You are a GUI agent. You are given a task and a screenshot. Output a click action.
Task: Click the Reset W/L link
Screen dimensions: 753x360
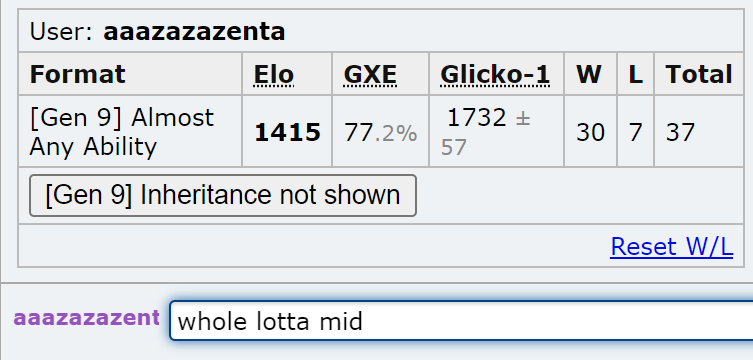(671, 247)
